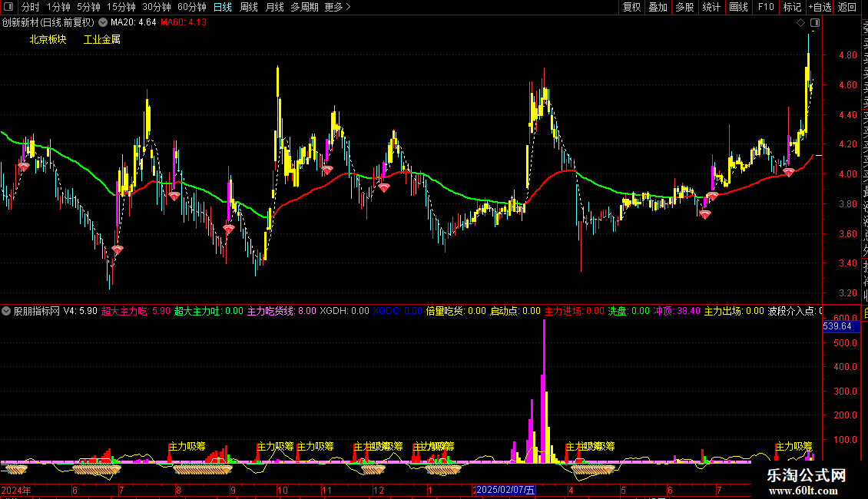The height and width of the screenshot is (499, 868).
Task: Expand the sub-indicator dropdown beside 股朋指标网
Action: 6,311
